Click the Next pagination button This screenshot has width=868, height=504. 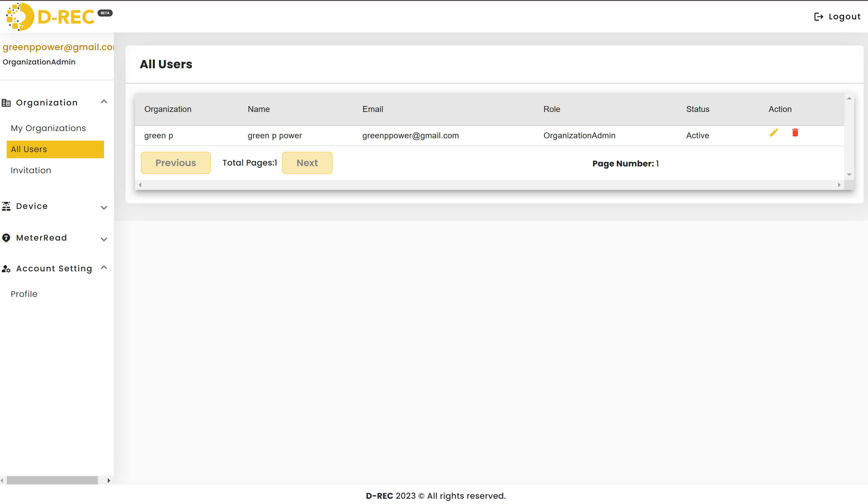coord(307,163)
